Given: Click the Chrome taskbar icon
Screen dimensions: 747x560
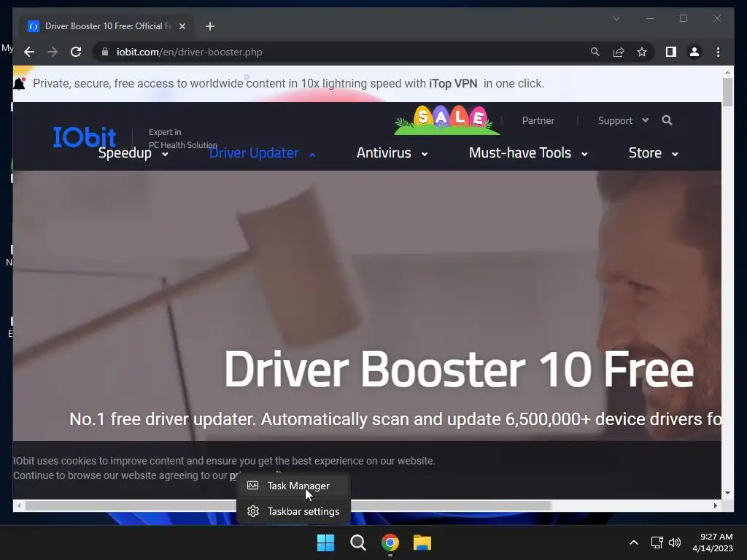Looking at the screenshot, I should pyautogui.click(x=390, y=542).
